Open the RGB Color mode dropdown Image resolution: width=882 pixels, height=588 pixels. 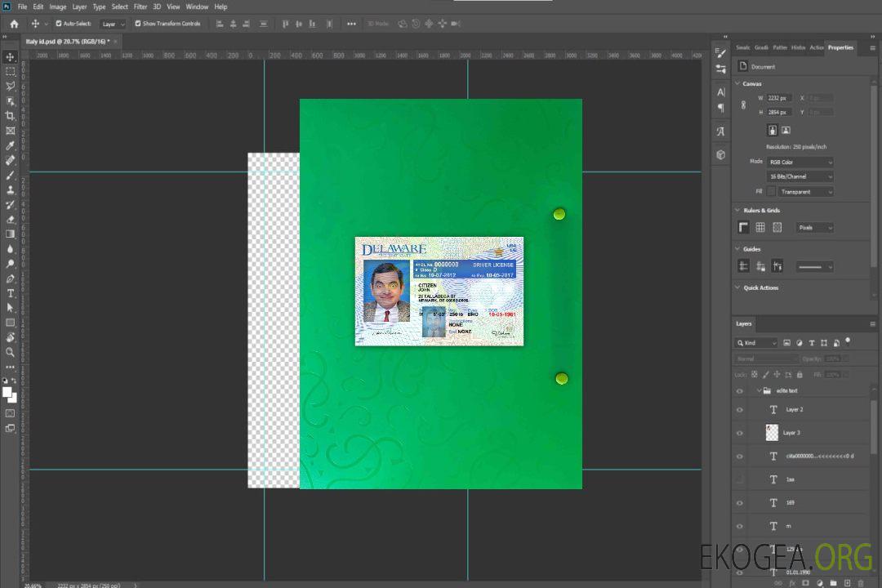click(x=800, y=163)
